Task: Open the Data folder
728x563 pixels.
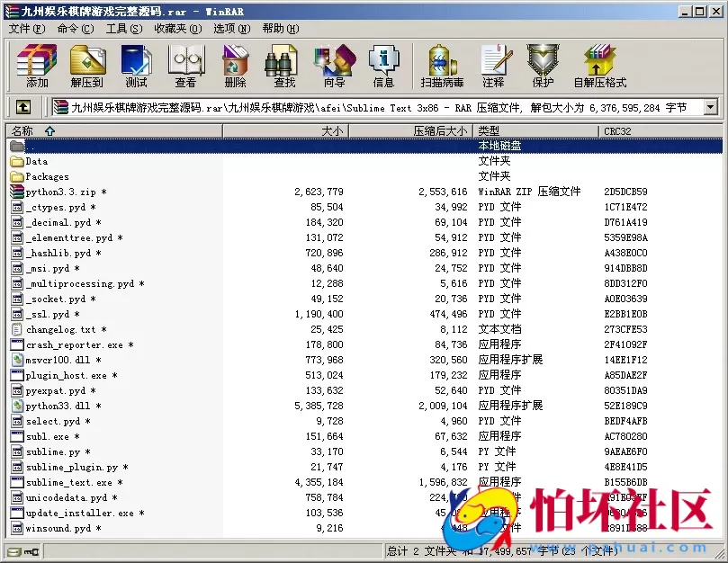Action: coord(37,161)
